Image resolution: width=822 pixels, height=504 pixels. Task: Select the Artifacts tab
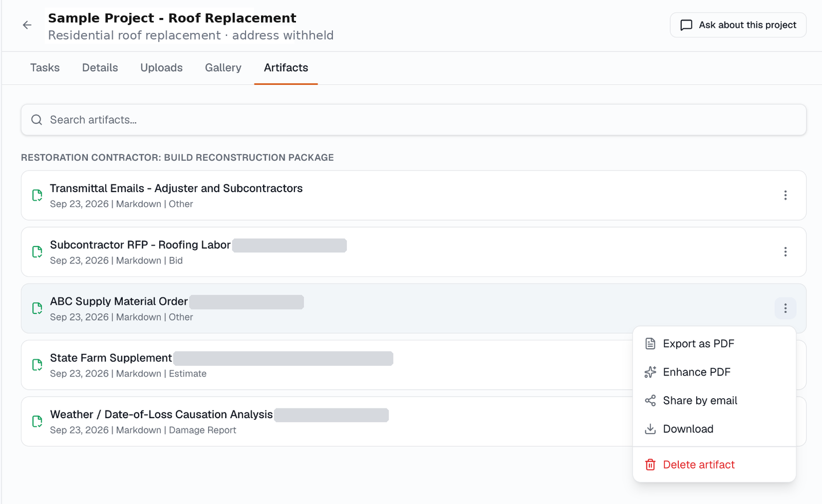286,68
